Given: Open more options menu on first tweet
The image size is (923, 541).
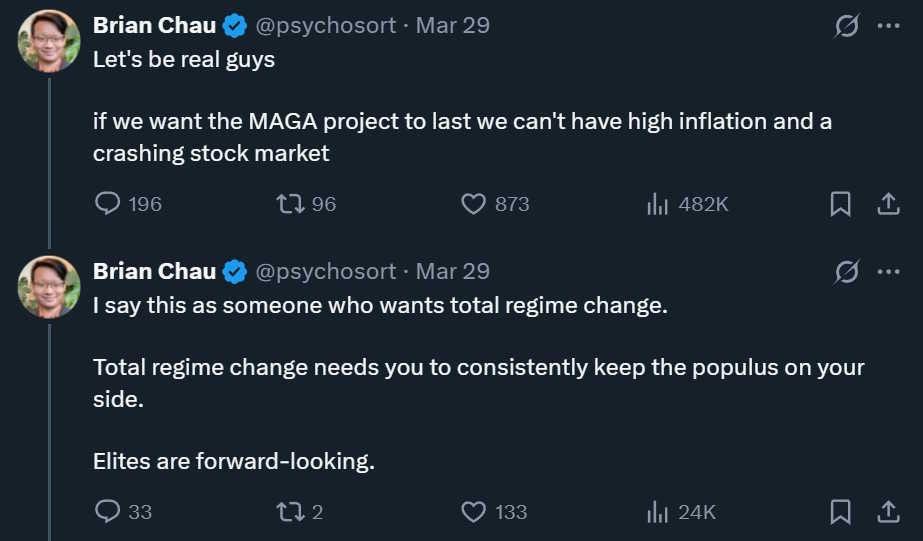Looking at the screenshot, I should 888,26.
